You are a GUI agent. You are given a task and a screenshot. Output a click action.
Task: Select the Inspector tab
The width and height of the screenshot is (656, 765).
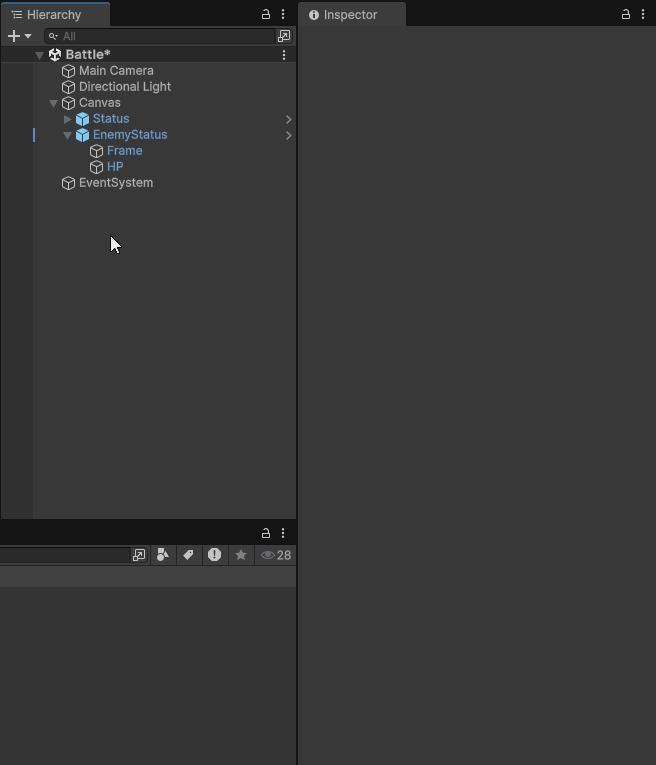pos(350,15)
